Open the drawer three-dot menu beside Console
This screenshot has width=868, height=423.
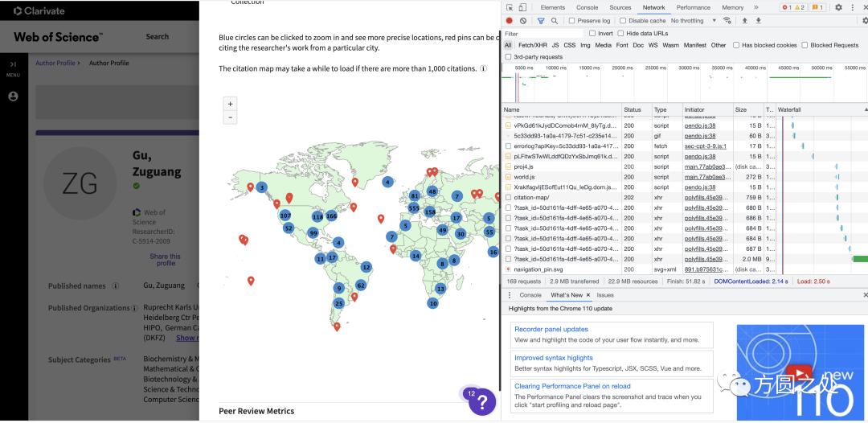click(x=510, y=295)
